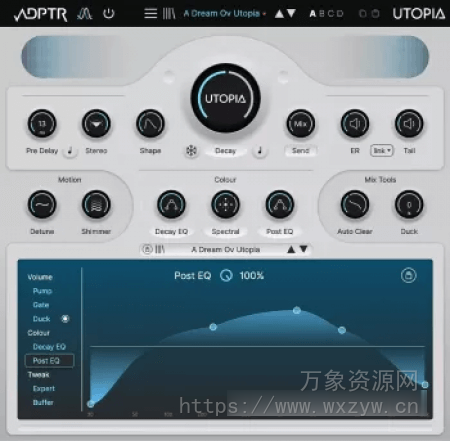Click the Shape knob

[150, 124]
